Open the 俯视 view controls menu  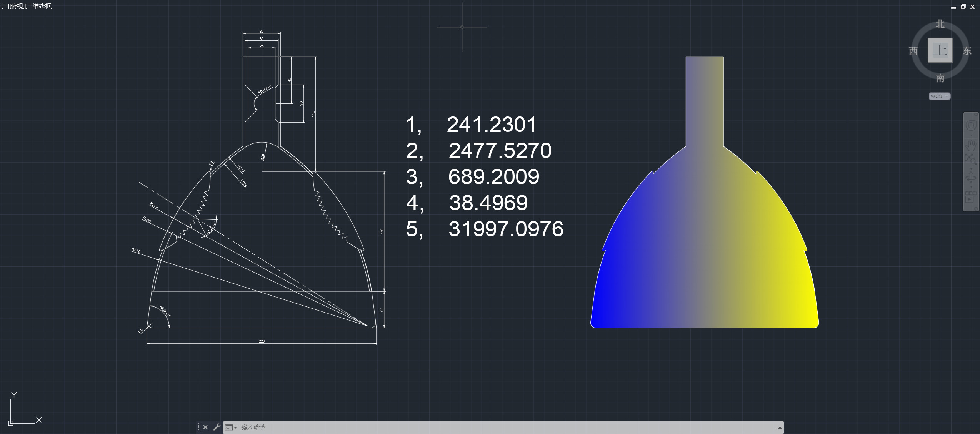tap(17, 6)
